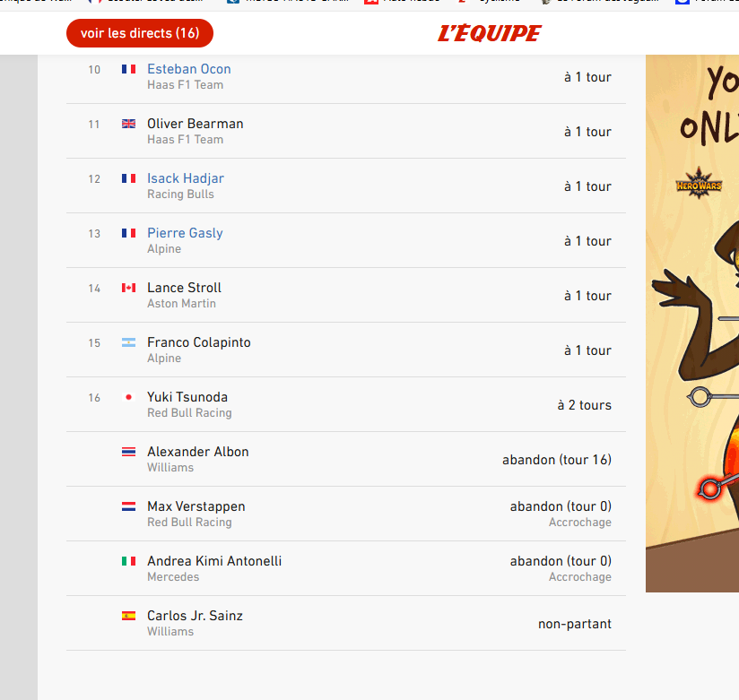Select the name Max Verstappen
The image size is (739, 700).
click(196, 506)
